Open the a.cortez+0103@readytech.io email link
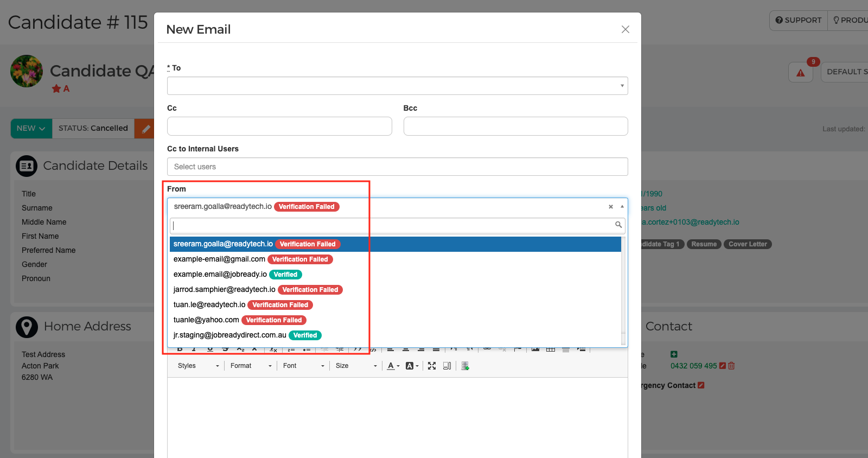 click(690, 222)
